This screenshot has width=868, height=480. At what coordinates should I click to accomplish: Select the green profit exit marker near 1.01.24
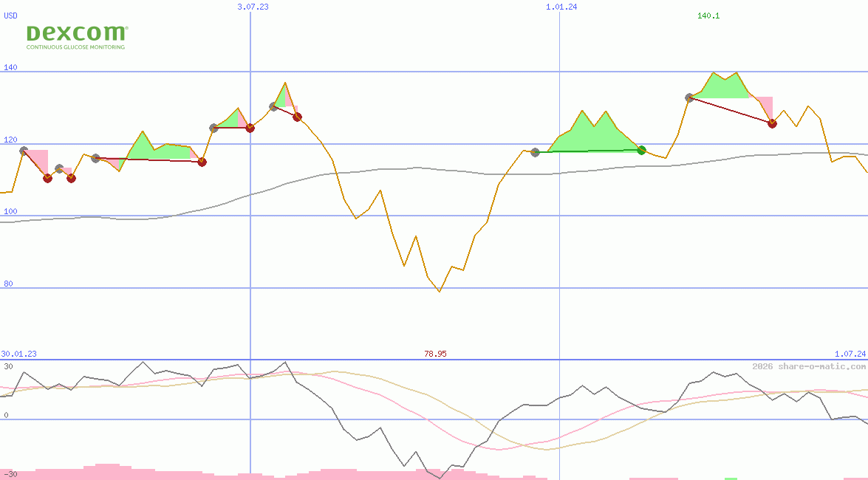(640, 149)
